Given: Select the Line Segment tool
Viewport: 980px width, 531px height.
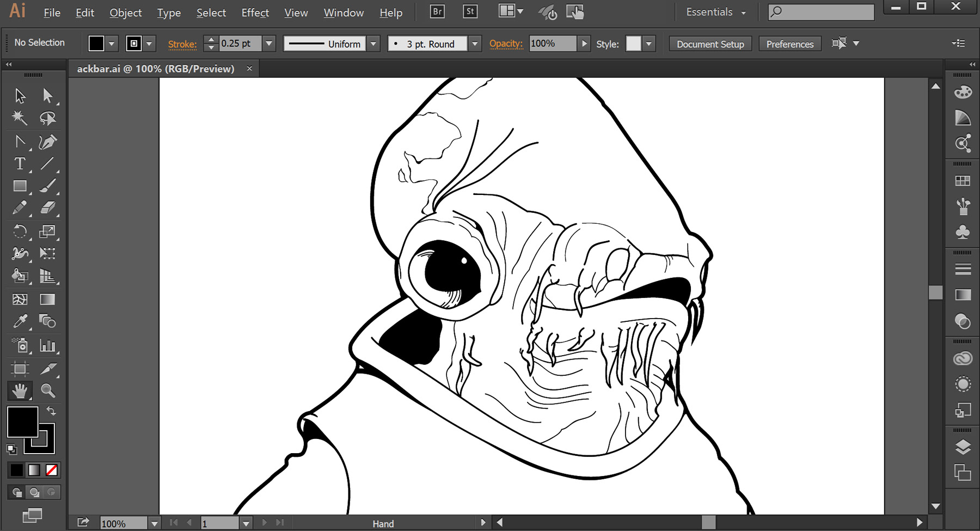Looking at the screenshot, I should (x=47, y=163).
